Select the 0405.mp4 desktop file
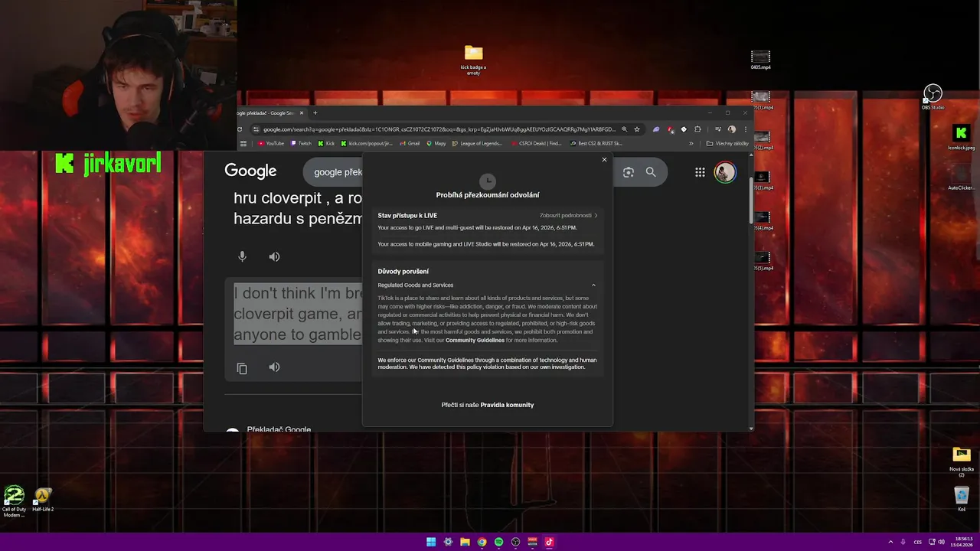This screenshot has height=551, width=980. click(760, 60)
